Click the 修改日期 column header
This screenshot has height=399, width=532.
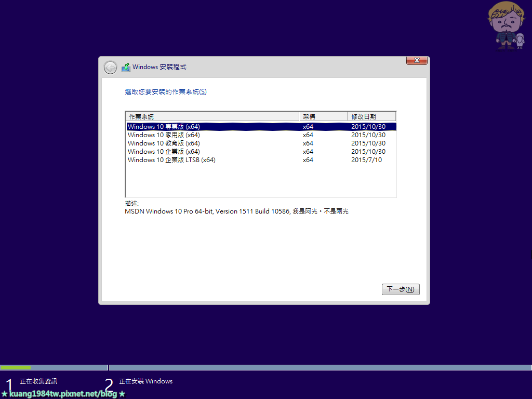click(371, 116)
